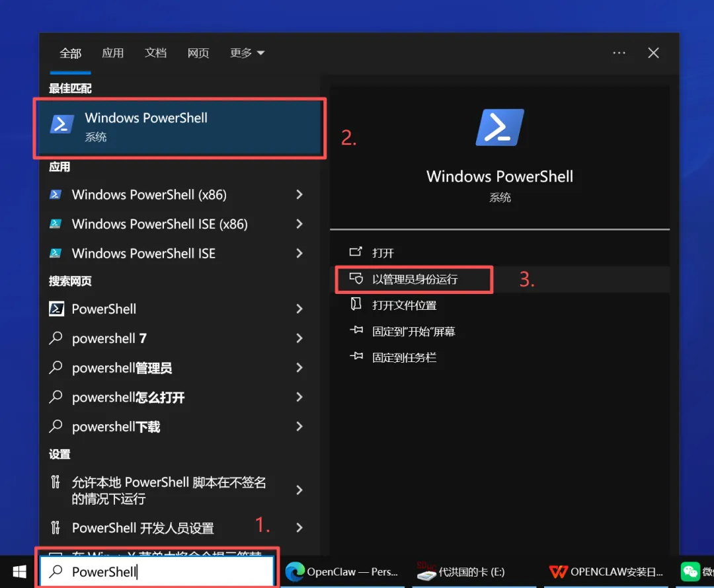Expand PowerShell 开发人员设置 arrow
Screen dimensions: 714x588
pos(299,527)
